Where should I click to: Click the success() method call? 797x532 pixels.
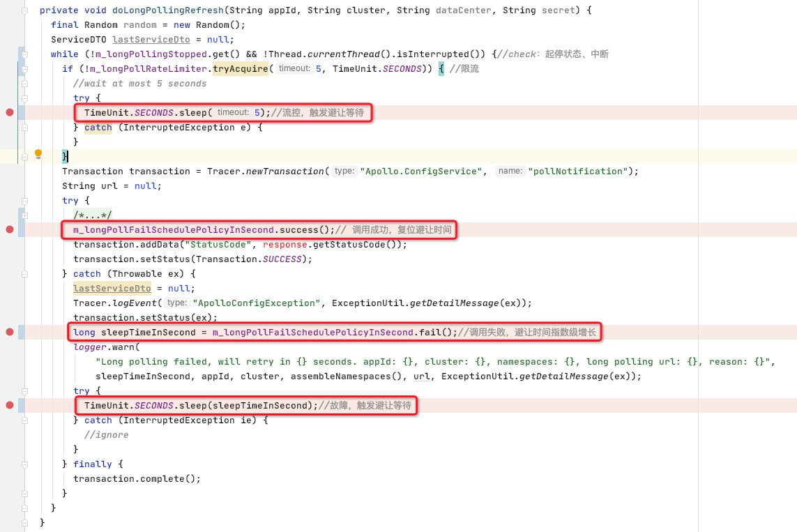[x=304, y=229]
